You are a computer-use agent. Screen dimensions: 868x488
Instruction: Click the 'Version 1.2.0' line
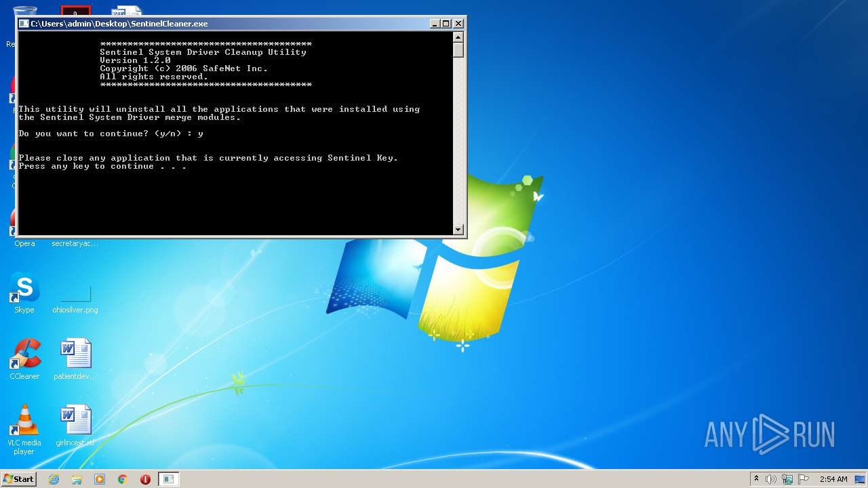tap(135, 60)
